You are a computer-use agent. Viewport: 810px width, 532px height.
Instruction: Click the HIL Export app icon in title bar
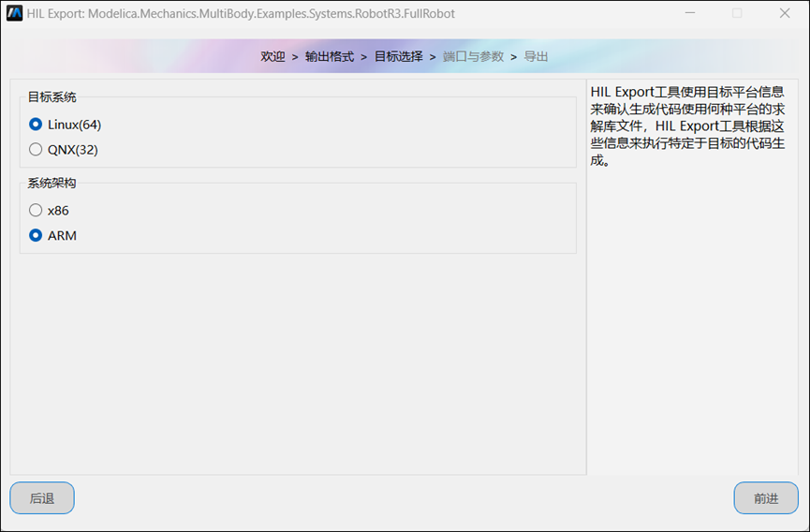(x=14, y=13)
